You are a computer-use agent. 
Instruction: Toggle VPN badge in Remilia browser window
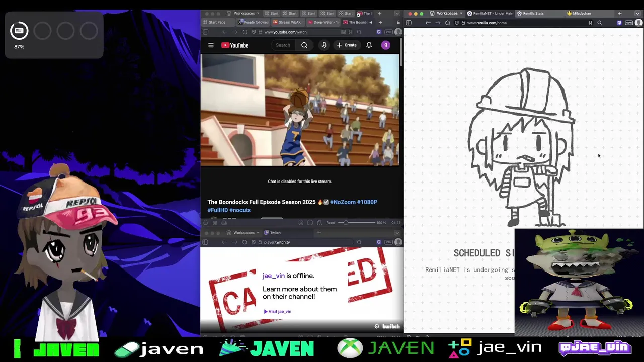(x=629, y=23)
